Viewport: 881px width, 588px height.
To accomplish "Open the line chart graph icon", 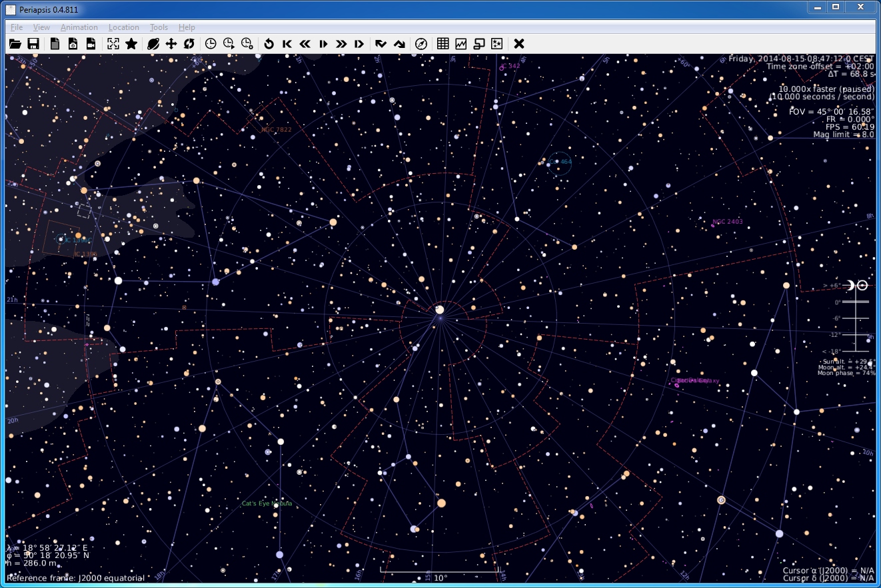I will point(460,44).
